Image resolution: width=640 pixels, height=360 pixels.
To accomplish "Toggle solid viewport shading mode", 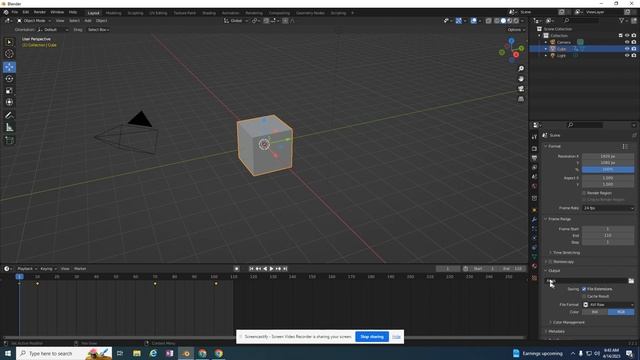I will [x=503, y=20].
